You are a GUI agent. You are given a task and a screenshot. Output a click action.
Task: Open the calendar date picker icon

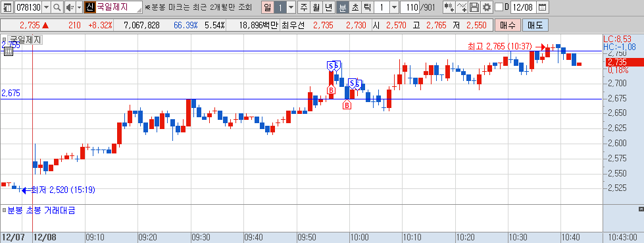tap(542, 7)
